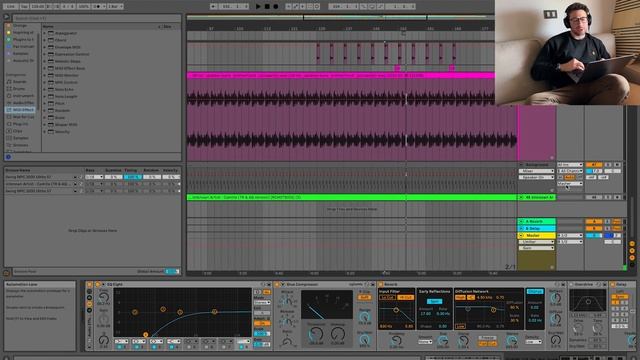Viewport: 640px width, 360px height.
Task: Open the track's Master output routing dropdown
Action: [x=570, y=184]
